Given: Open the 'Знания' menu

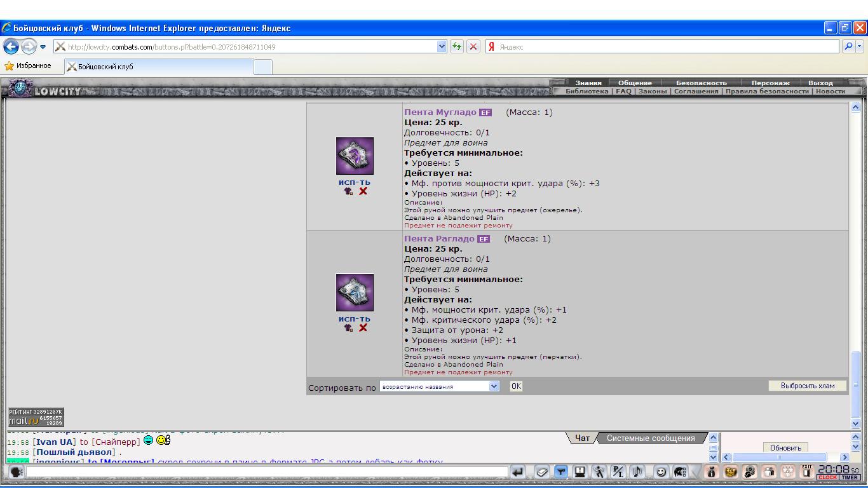Looking at the screenshot, I should click(588, 83).
